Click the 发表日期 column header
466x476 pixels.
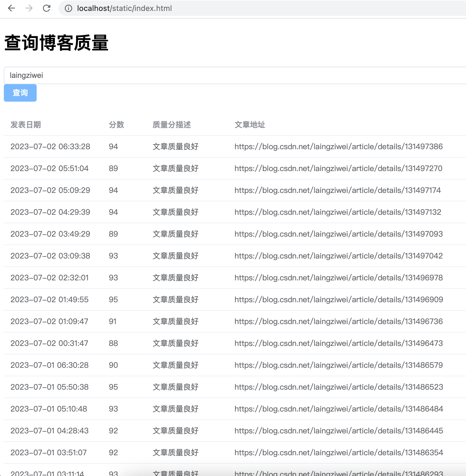coord(26,125)
